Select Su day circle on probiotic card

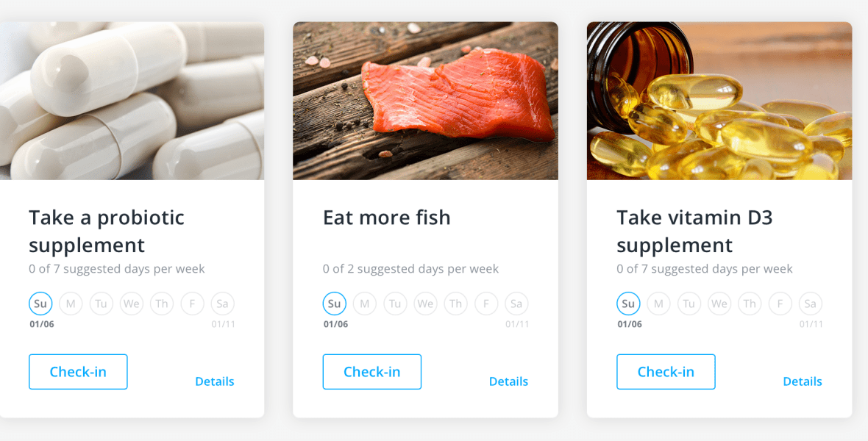point(40,304)
